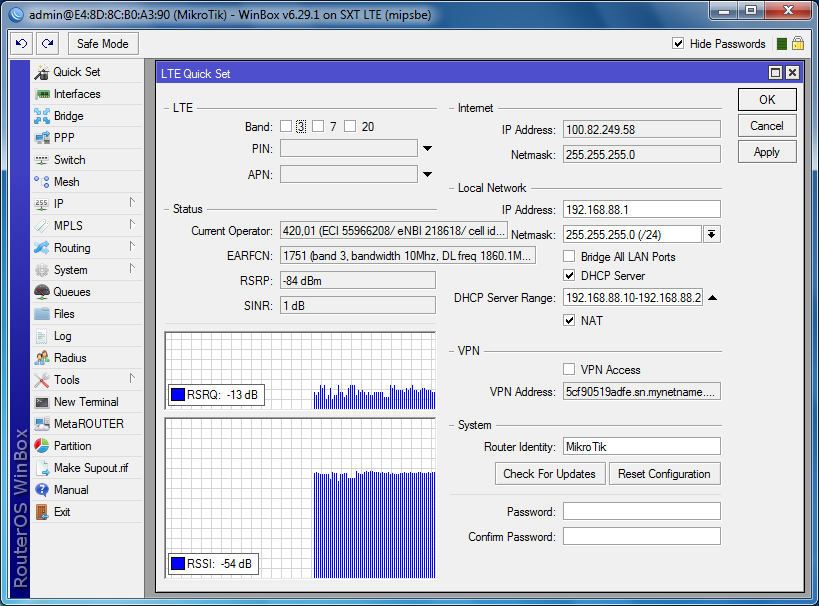The width and height of the screenshot is (819, 606).
Task: Collapse the DHCP Server Range arrow
Action: click(713, 298)
